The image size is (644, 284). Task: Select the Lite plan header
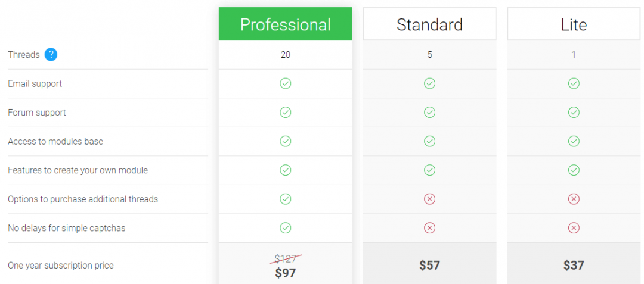tap(574, 24)
